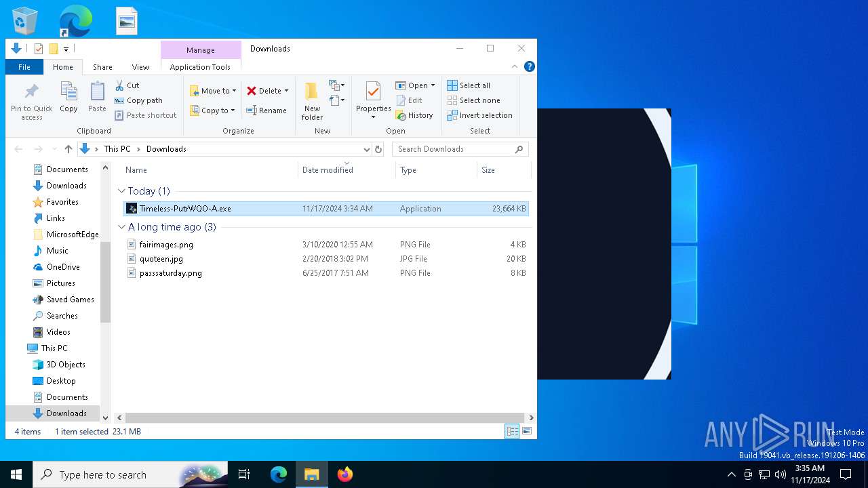Open the notification center icon
This screenshot has width=868, height=488.
pos(846,474)
